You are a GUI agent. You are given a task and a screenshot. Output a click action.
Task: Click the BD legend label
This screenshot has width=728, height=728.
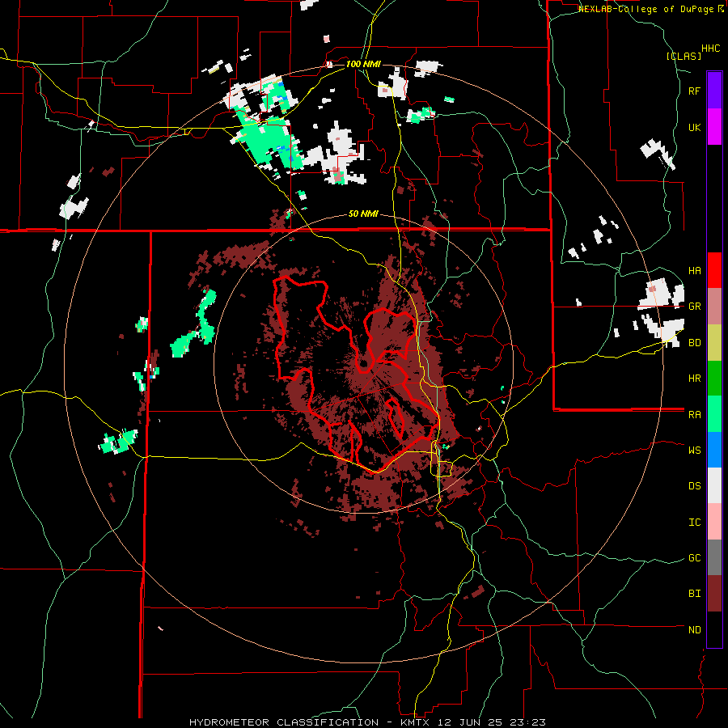[x=694, y=343]
